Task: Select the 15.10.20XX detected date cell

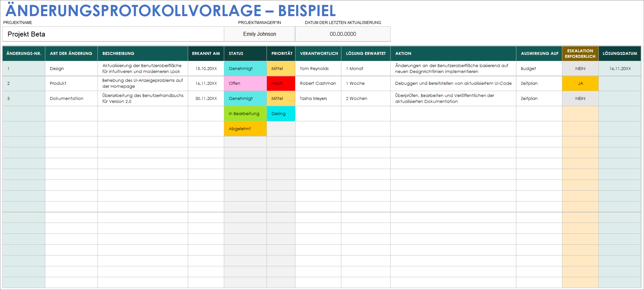Action: (206, 69)
